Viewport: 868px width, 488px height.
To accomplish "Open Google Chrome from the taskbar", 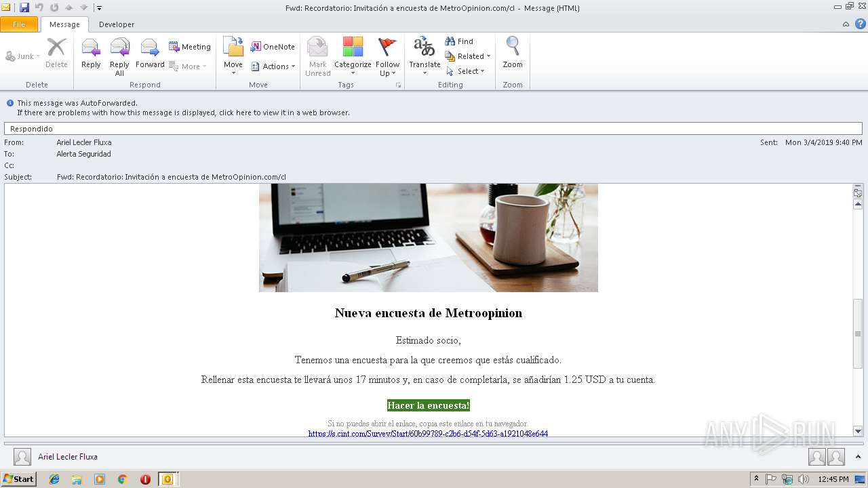I will (x=122, y=479).
